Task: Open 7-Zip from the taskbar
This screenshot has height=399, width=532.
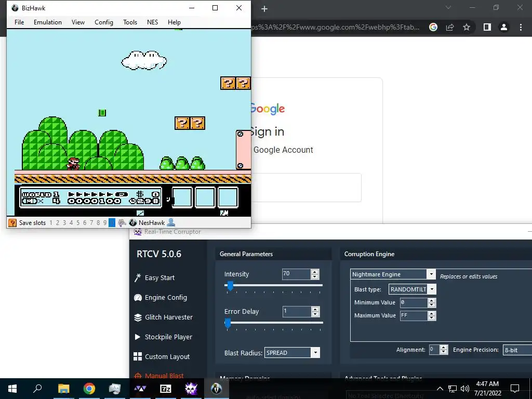Action: tap(166, 389)
